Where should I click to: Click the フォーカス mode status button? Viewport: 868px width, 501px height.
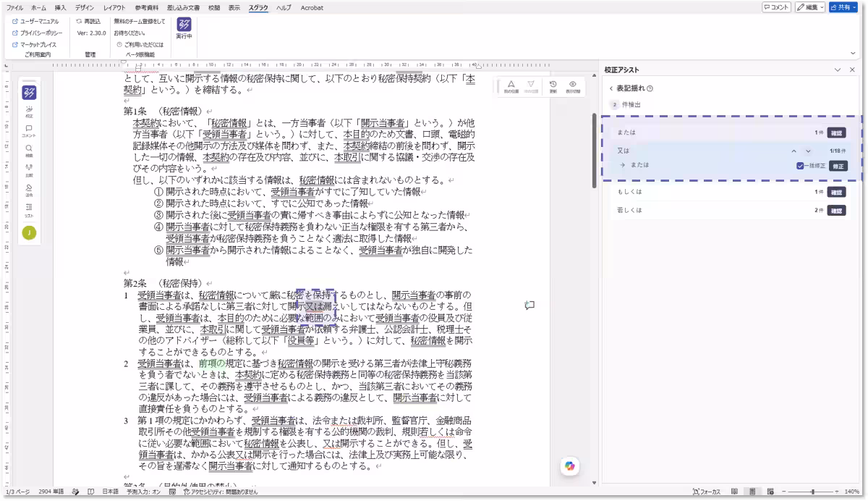coord(707,492)
